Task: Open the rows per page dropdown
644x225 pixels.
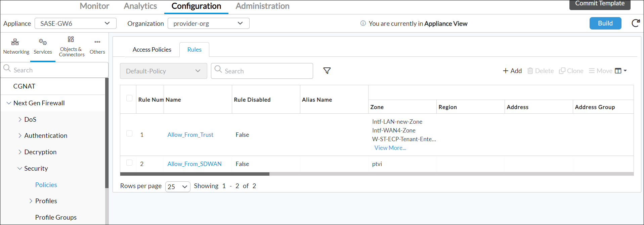Action: pos(178,186)
